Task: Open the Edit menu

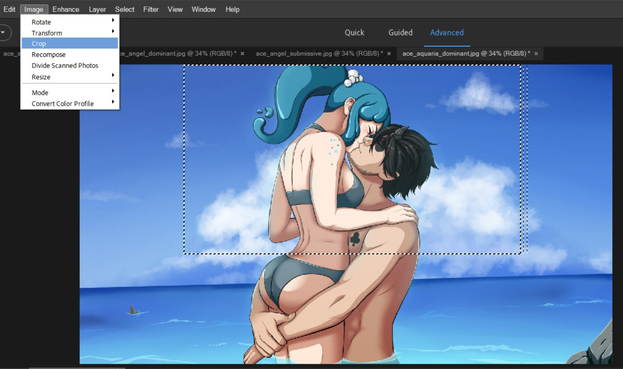Action: (9, 9)
